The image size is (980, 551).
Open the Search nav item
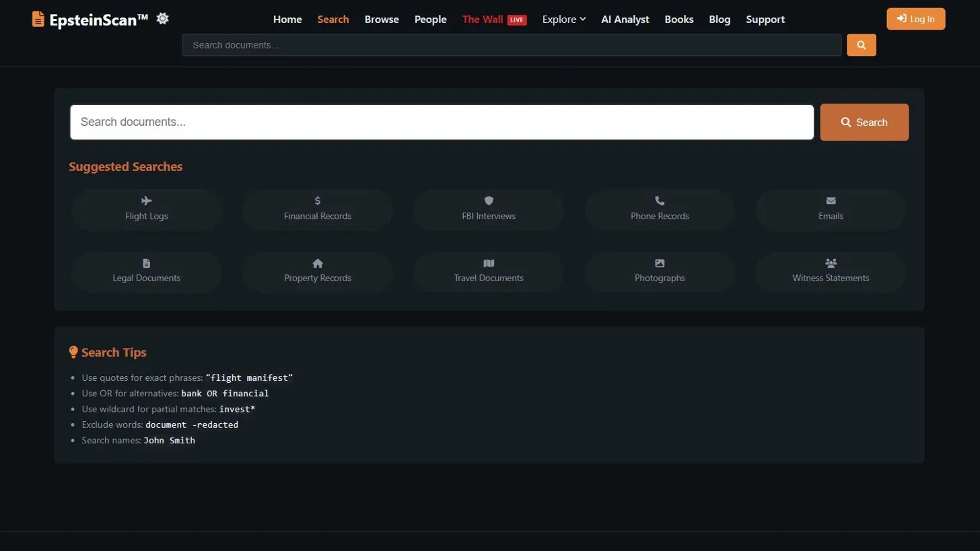333,20
